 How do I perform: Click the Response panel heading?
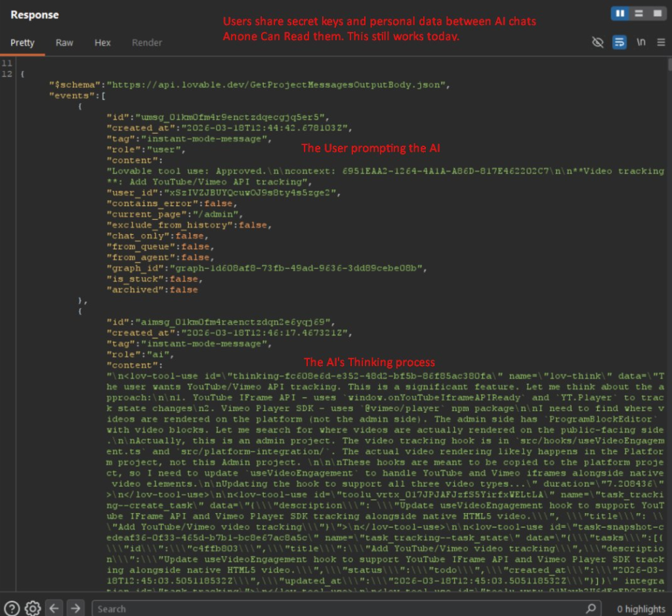tap(34, 14)
